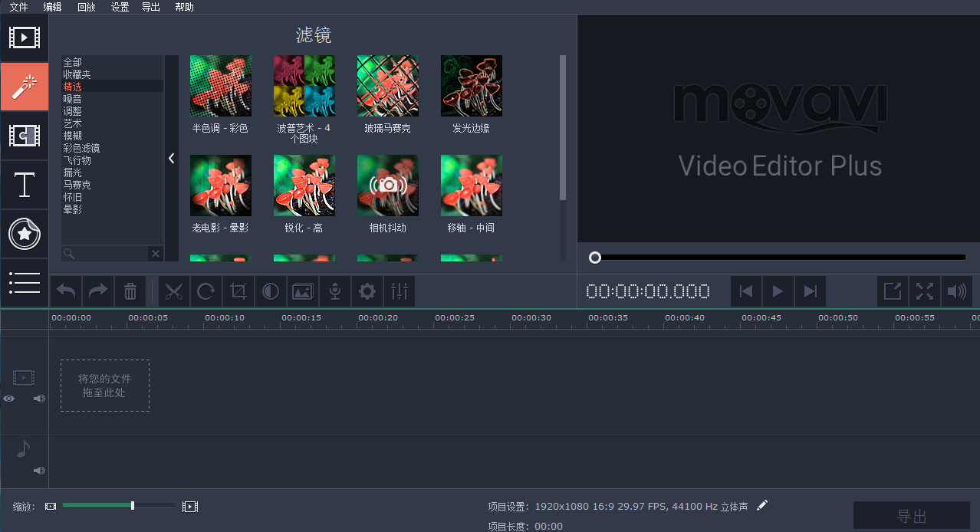The image size is (980, 532).
Task: Open the Titles panel with the T icon
Action: [x=24, y=185]
